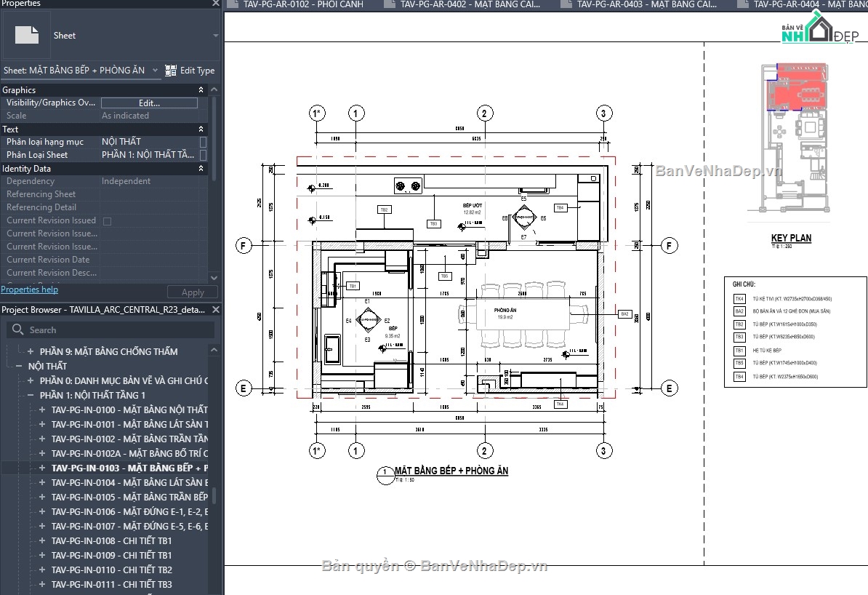
Task: Click the Project Browser search field
Action: click(x=110, y=330)
